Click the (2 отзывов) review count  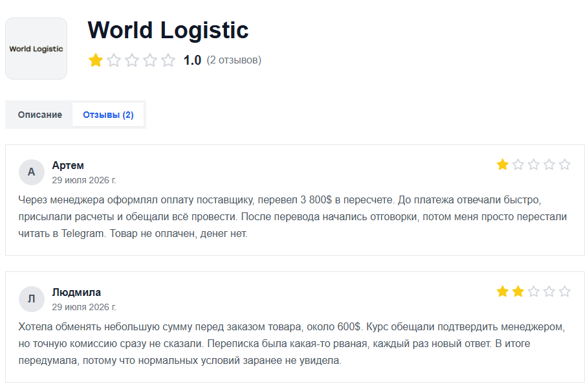[x=234, y=60]
